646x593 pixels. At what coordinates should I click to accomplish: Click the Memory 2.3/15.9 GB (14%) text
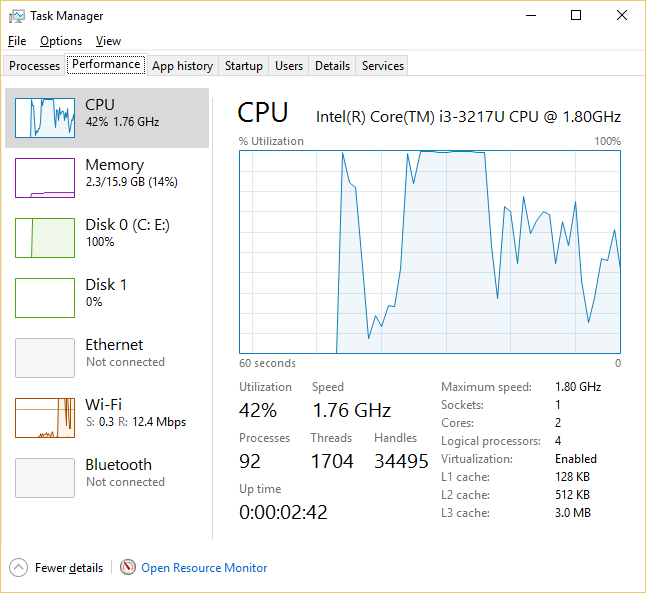coord(131,182)
